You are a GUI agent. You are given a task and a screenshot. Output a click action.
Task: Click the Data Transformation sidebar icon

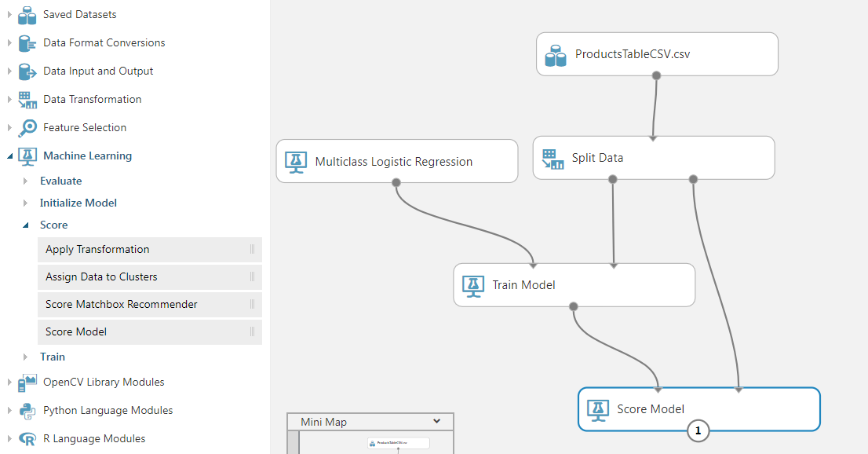pos(26,99)
